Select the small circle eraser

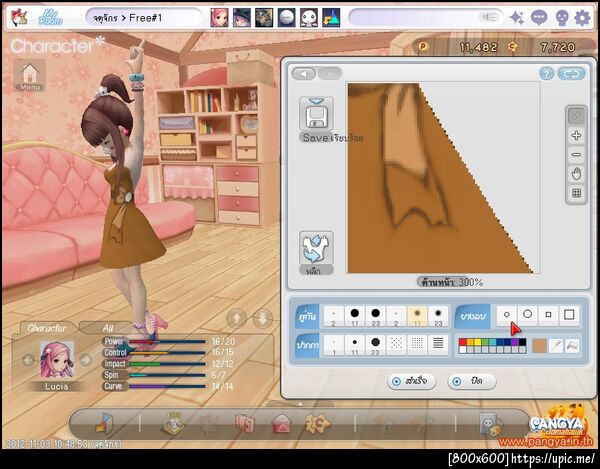pyautogui.click(x=507, y=315)
